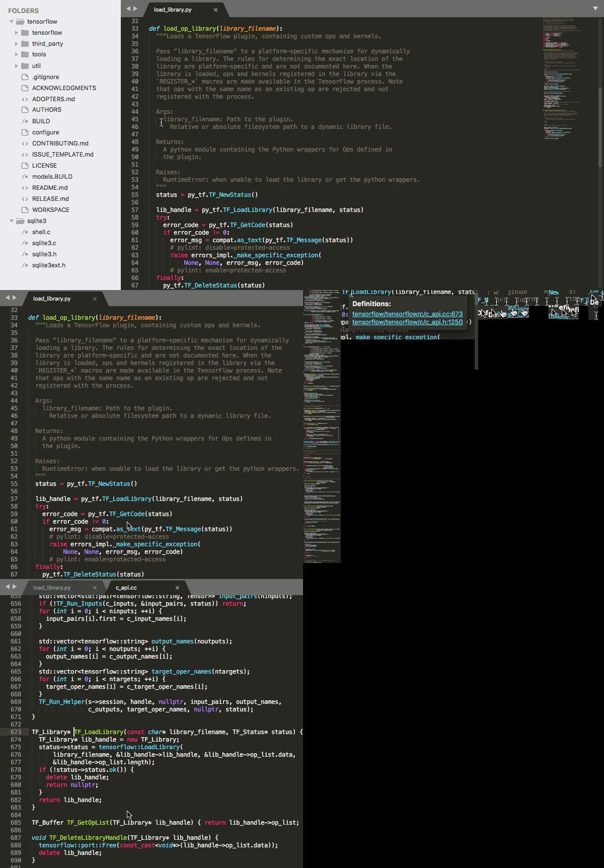Open the tab list dropdown arrow

pyautogui.click(x=595, y=9)
